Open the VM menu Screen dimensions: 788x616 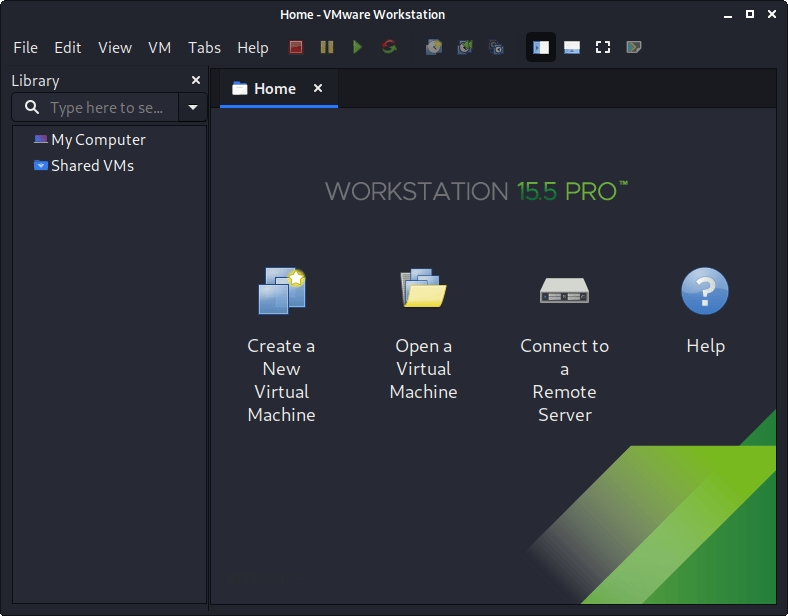pos(159,47)
